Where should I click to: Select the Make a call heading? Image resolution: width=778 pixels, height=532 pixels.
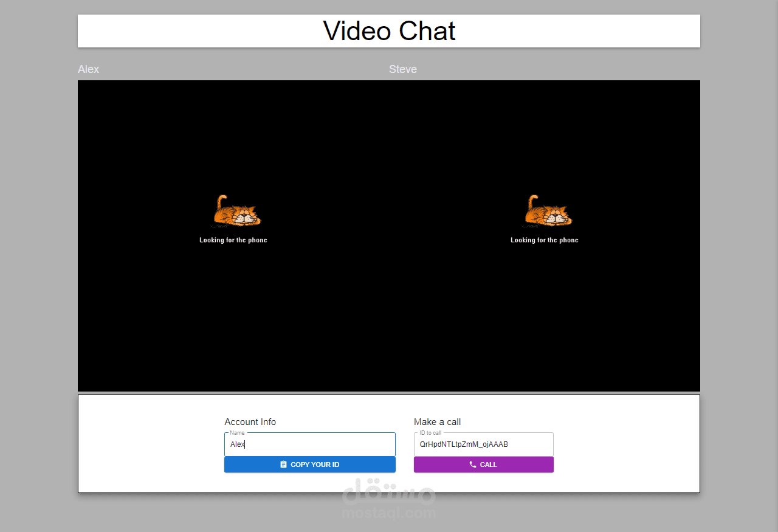tap(437, 421)
